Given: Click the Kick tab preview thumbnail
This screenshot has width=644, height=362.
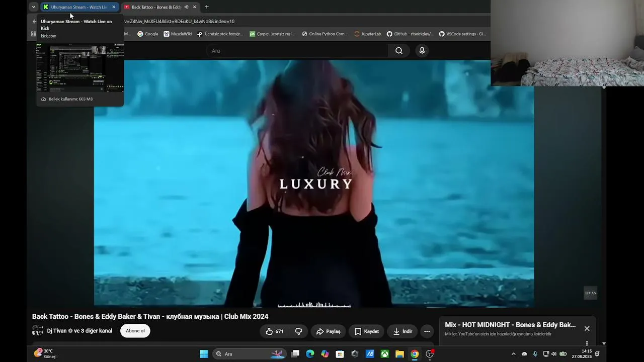Looking at the screenshot, I should pos(79,68).
